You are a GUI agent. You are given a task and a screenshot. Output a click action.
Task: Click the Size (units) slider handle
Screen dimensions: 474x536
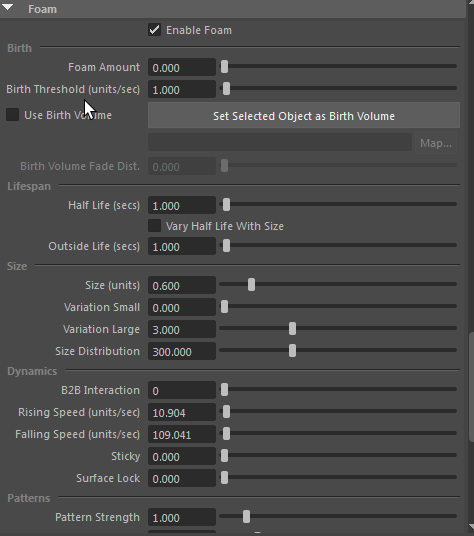(x=252, y=285)
